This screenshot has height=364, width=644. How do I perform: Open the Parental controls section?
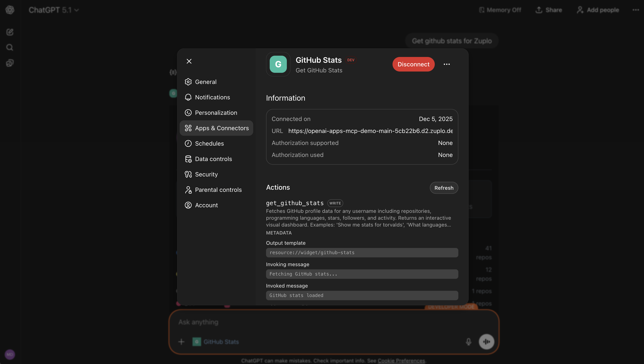(218, 189)
